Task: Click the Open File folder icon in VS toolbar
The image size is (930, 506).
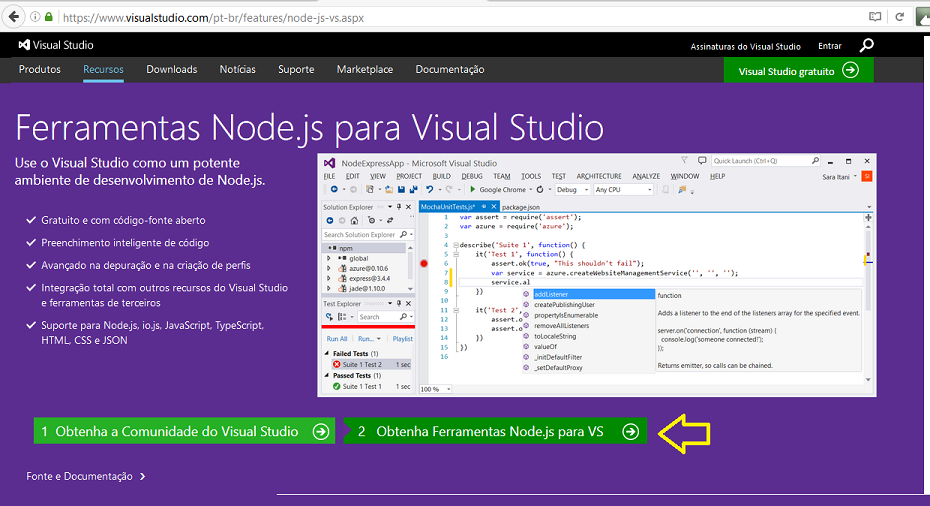Action: coord(388,189)
